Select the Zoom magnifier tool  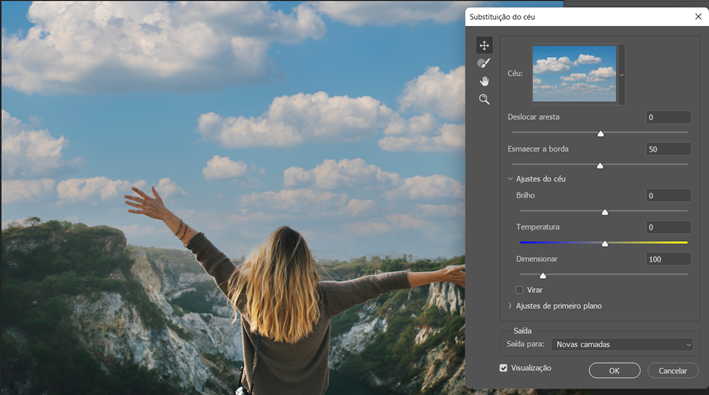pos(484,99)
